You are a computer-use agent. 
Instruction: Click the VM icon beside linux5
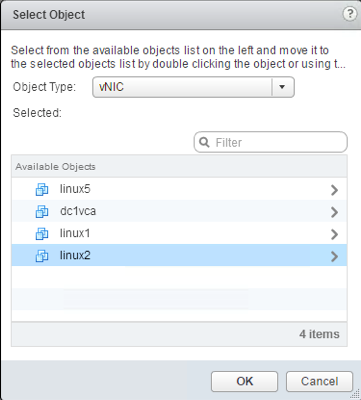42,190
